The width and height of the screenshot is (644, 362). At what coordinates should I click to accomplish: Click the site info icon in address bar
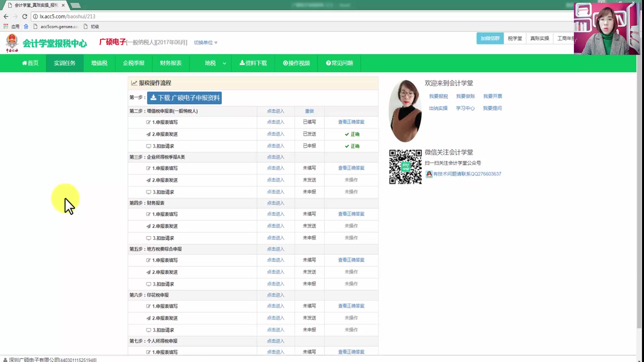coord(35,16)
